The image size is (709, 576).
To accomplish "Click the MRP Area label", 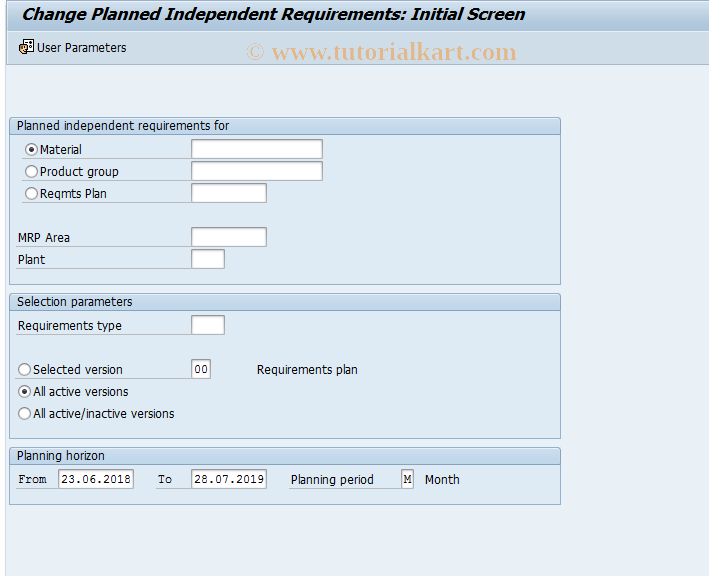I will pyautogui.click(x=44, y=238).
